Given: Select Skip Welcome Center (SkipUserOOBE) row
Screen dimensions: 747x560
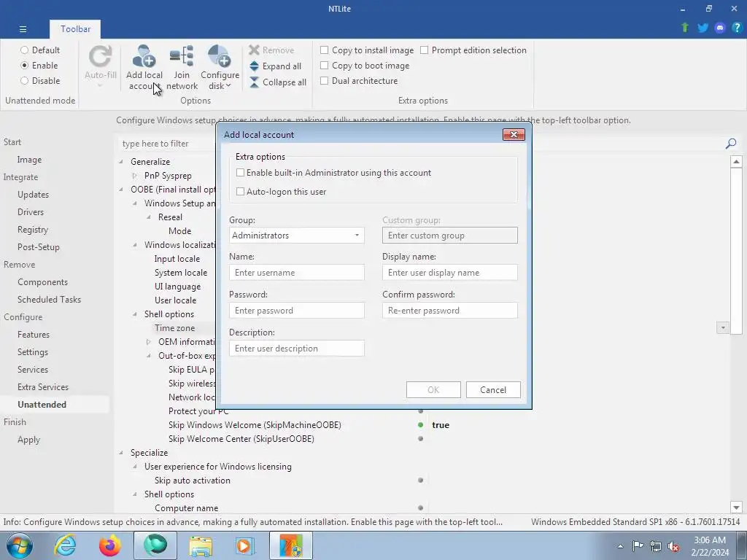Looking at the screenshot, I should (x=241, y=438).
